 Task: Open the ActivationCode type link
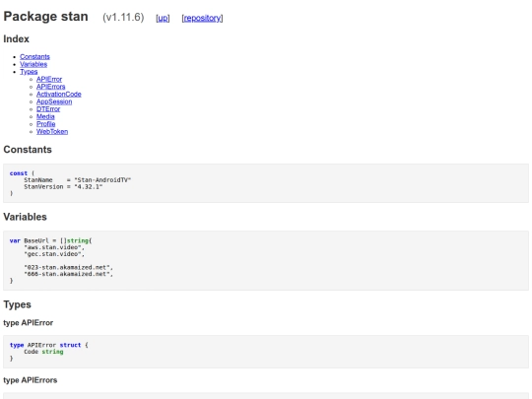coord(59,94)
